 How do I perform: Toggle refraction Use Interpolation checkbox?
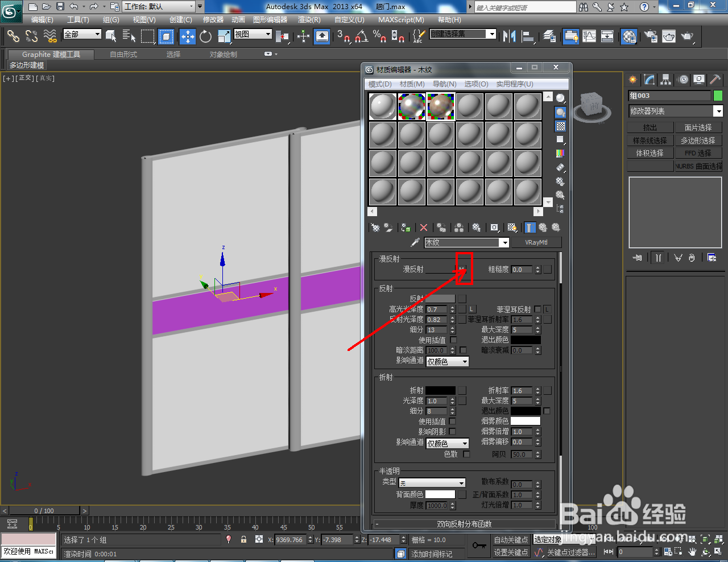[x=452, y=421]
